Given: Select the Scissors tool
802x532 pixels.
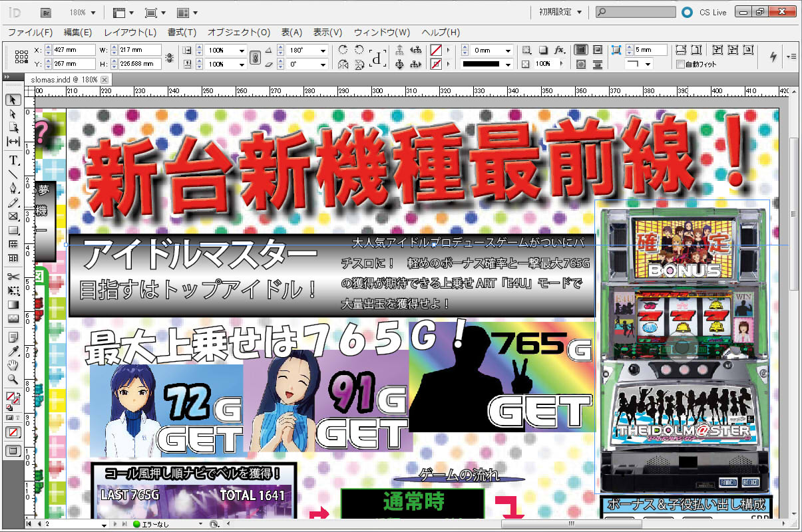Looking at the screenshot, I should pos(13,277).
